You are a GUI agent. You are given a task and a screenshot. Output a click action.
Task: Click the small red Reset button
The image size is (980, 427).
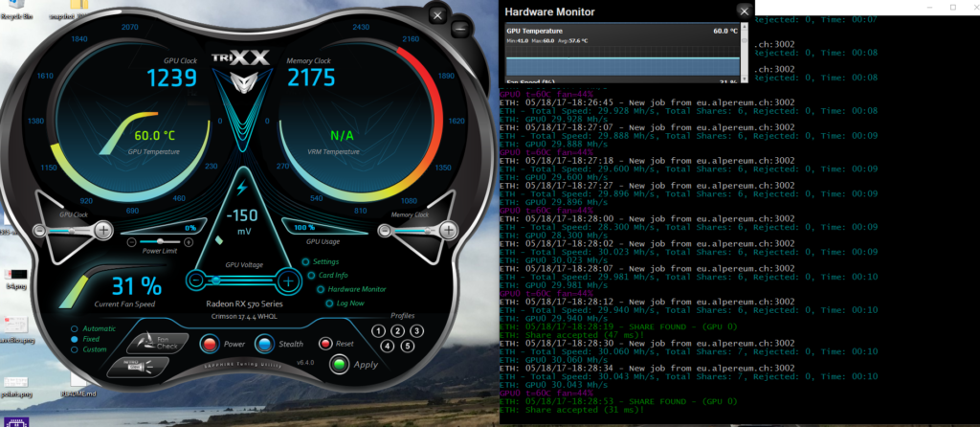325,343
